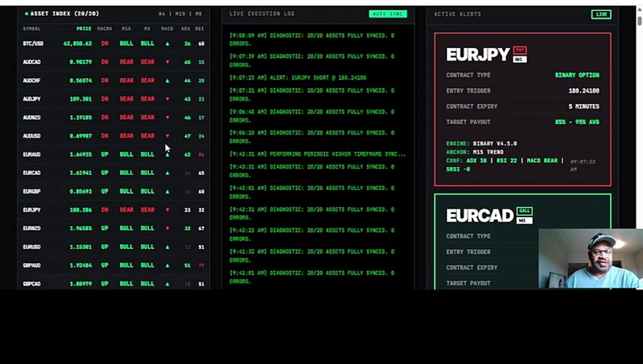Click the EURUSD price 1.15301
Screen dimensions: 643x364
pos(81,247)
